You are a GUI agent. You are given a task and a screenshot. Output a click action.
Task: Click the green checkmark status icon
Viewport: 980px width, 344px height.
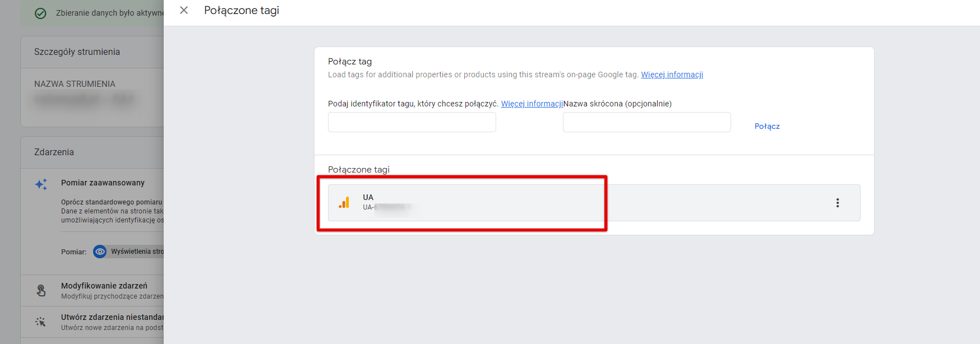40,13
